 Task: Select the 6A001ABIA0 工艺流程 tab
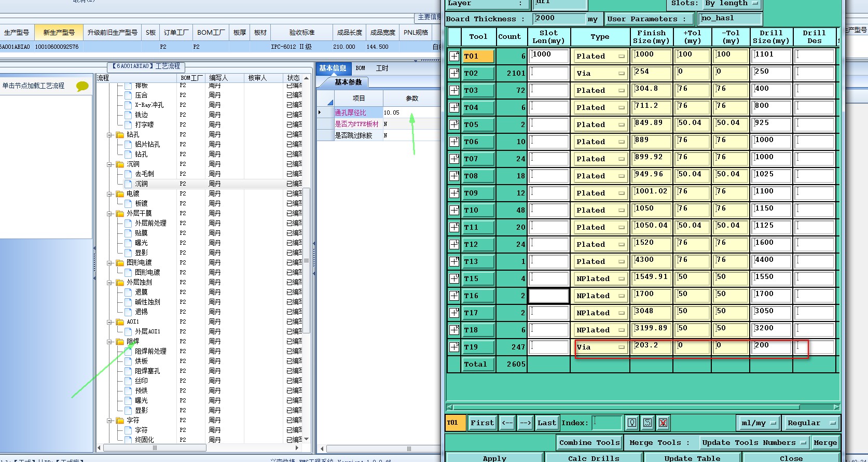[x=146, y=66]
